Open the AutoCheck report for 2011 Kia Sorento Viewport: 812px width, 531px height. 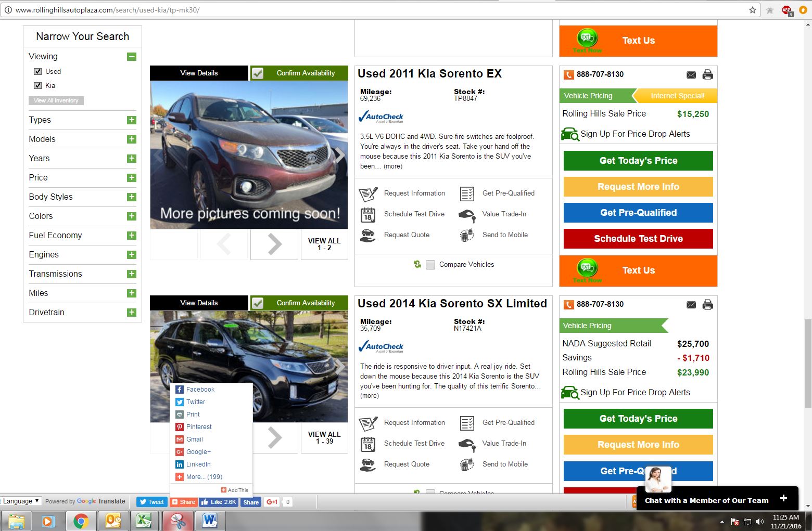pos(381,117)
